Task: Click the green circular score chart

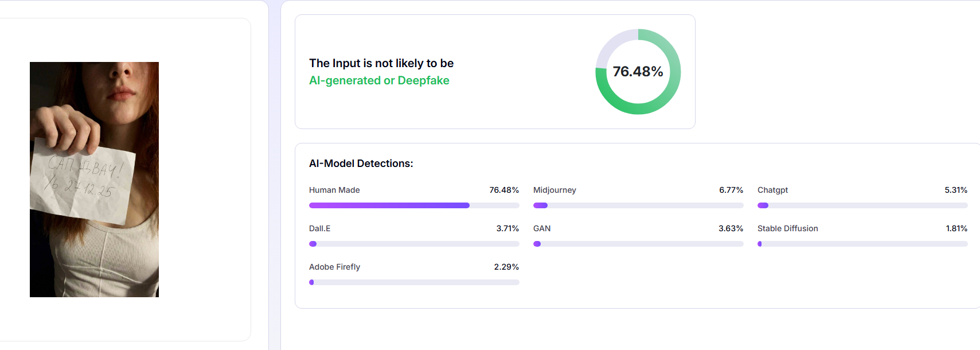Action: [638, 72]
